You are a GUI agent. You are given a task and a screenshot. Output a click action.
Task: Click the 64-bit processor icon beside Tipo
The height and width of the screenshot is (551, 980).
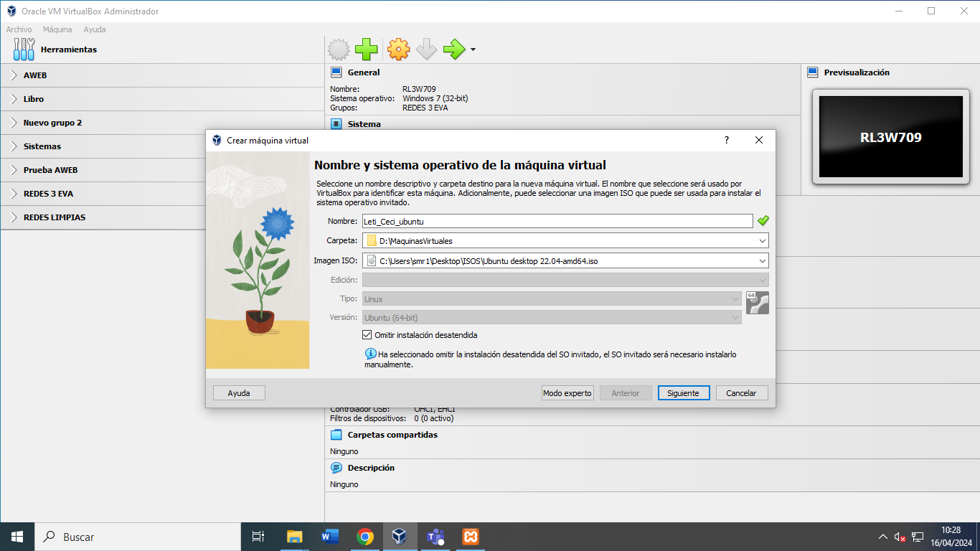click(x=758, y=302)
